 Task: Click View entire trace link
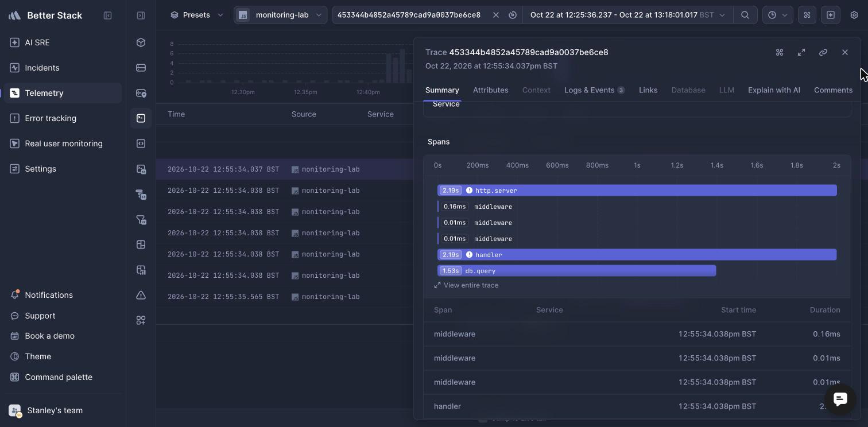point(466,285)
